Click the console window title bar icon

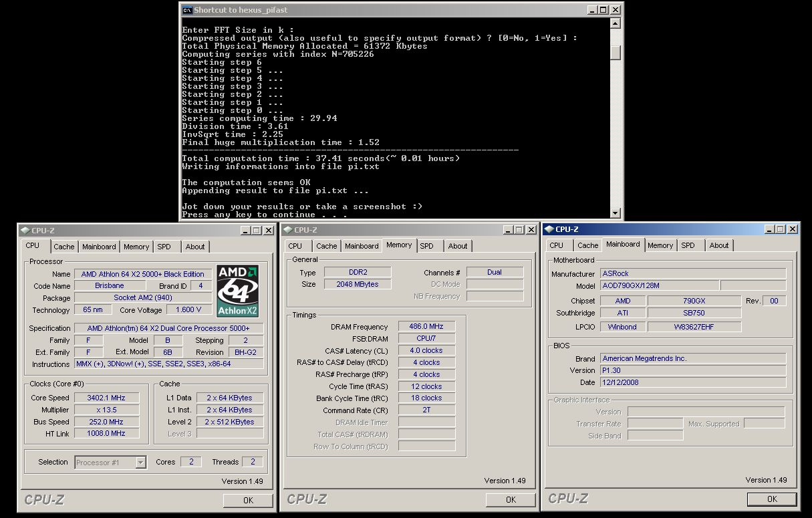click(x=187, y=10)
